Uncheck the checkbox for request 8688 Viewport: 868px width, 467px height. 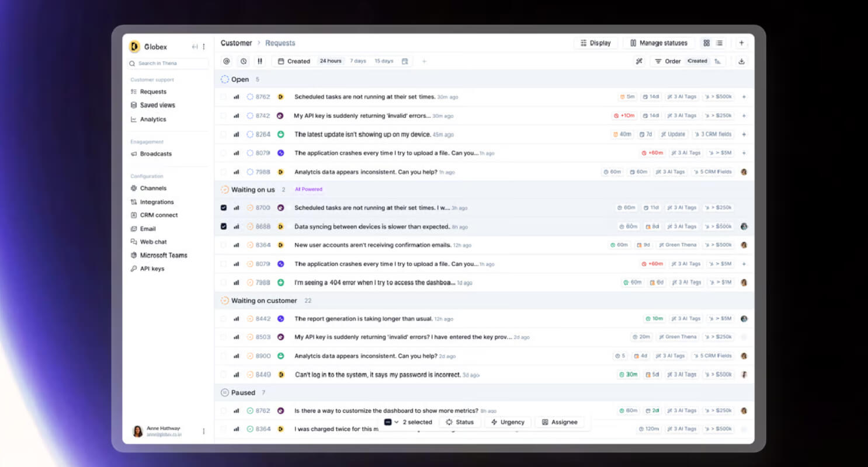coord(224,226)
